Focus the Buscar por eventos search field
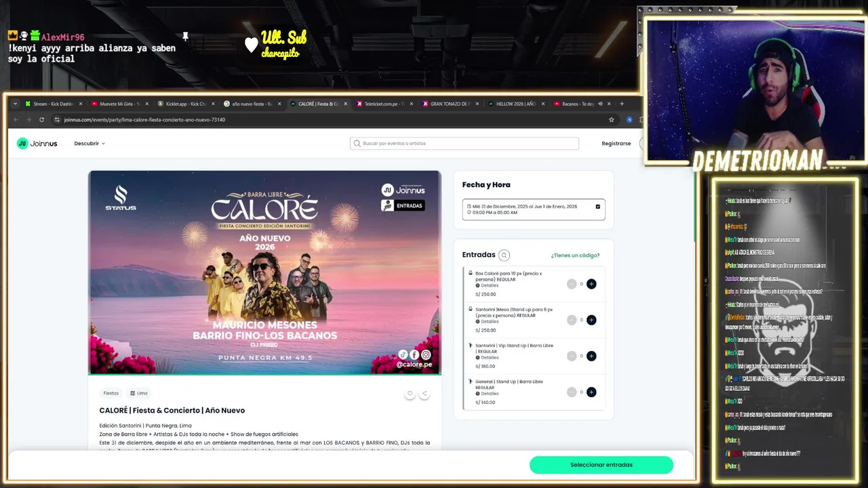 tap(465, 143)
